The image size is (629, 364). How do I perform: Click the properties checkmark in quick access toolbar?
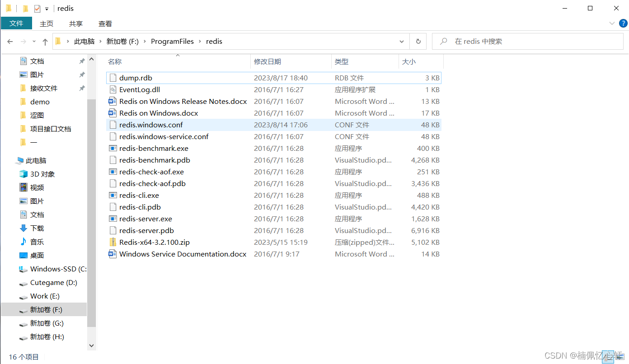(37, 9)
